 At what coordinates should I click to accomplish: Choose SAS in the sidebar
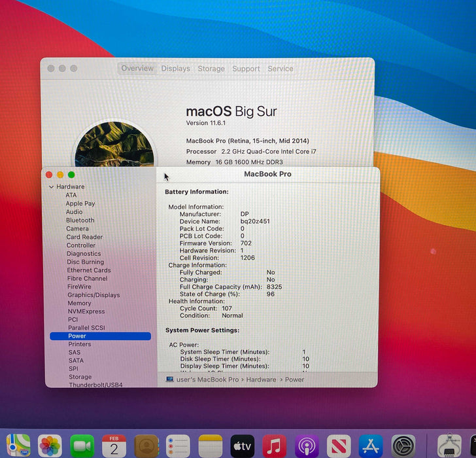pos(75,352)
